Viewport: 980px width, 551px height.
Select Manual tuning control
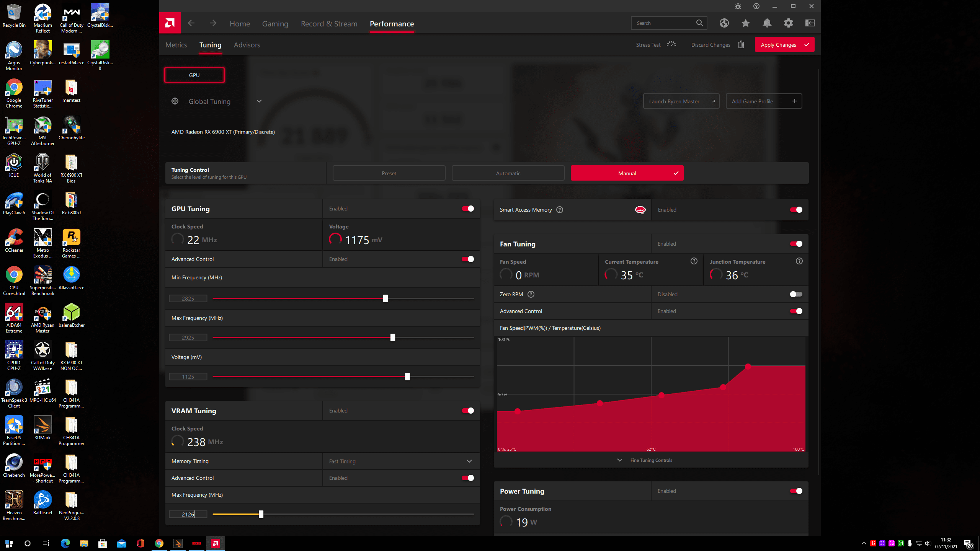tap(627, 173)
